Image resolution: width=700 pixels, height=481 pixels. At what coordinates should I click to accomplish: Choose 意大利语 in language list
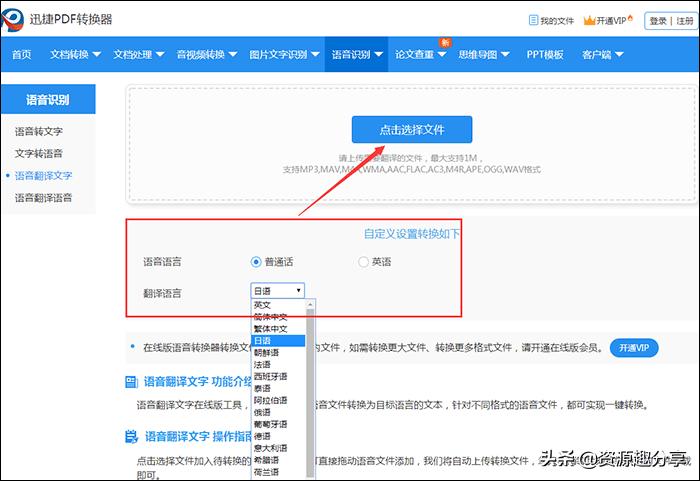(278, 448)
